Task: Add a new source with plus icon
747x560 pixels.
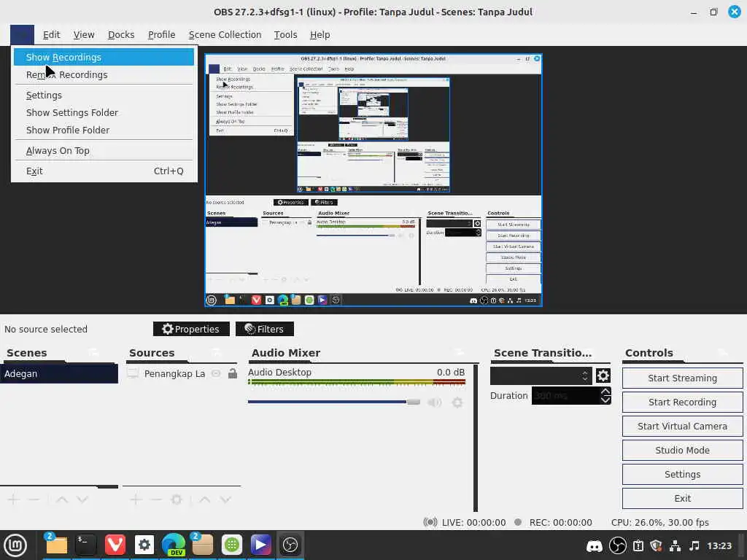Action: click(x=136, y=499)
